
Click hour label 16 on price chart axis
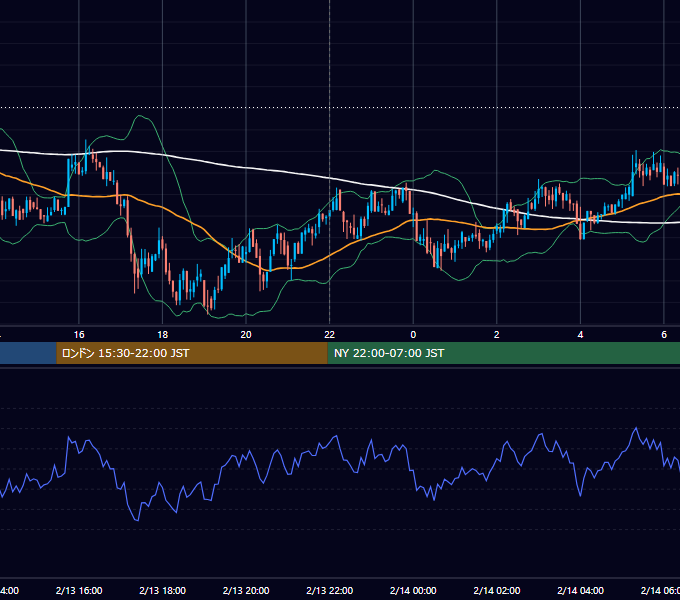tap(79, 335)
